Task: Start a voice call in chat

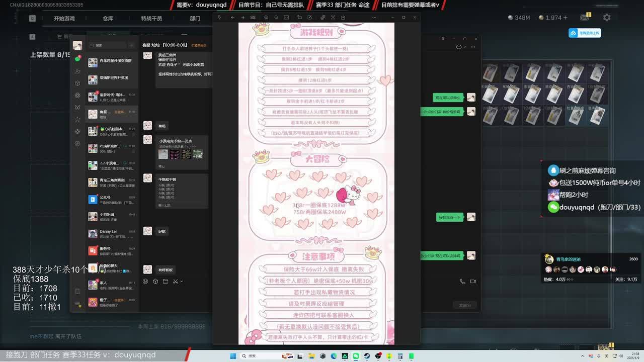Action: [x=462, y=282]
